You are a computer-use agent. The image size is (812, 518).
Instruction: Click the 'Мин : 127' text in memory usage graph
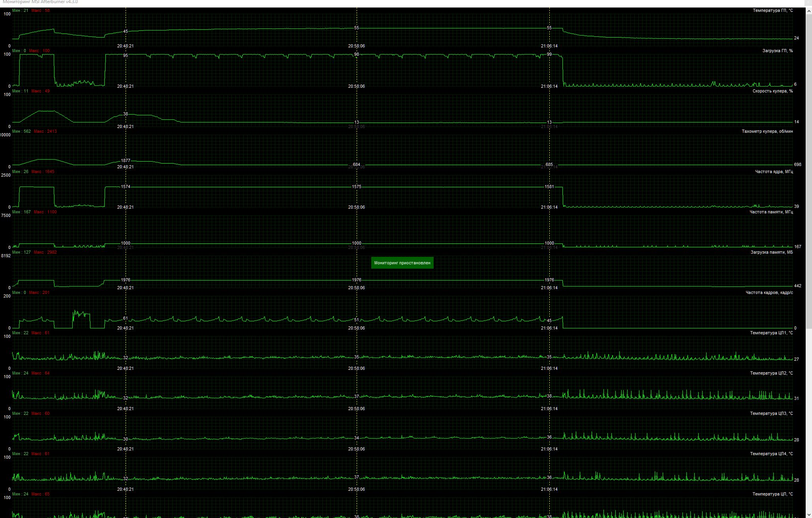(x=21, y=252)
